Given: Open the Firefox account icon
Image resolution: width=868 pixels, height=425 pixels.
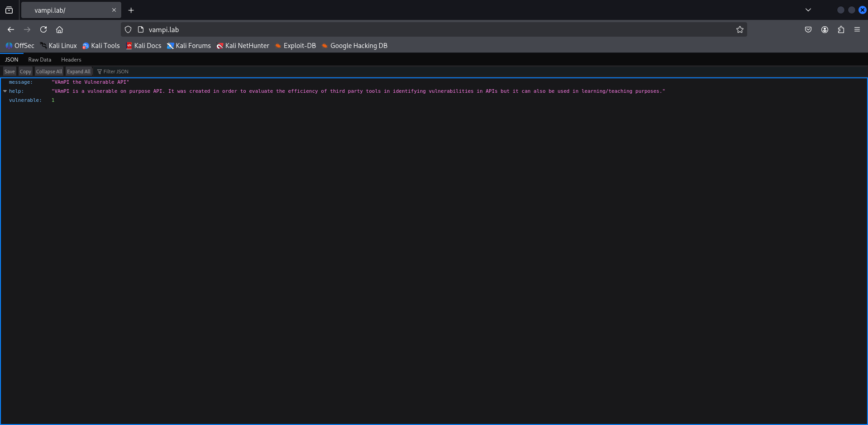Looking at the screenshot, I should [825, 29].
